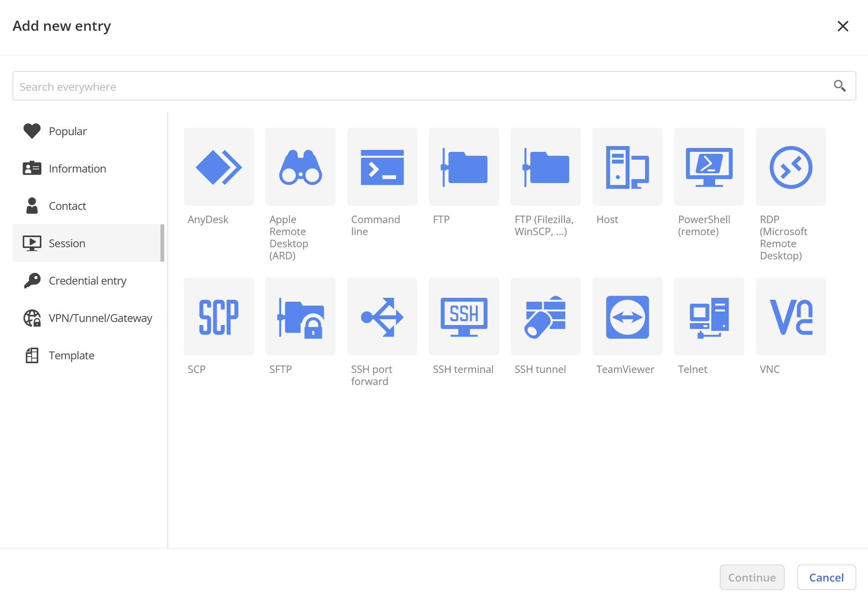Image resolution: width=868 pixels, height=603 pixels.
Task: Select the VNC entry icon
Action: point(791,316)
